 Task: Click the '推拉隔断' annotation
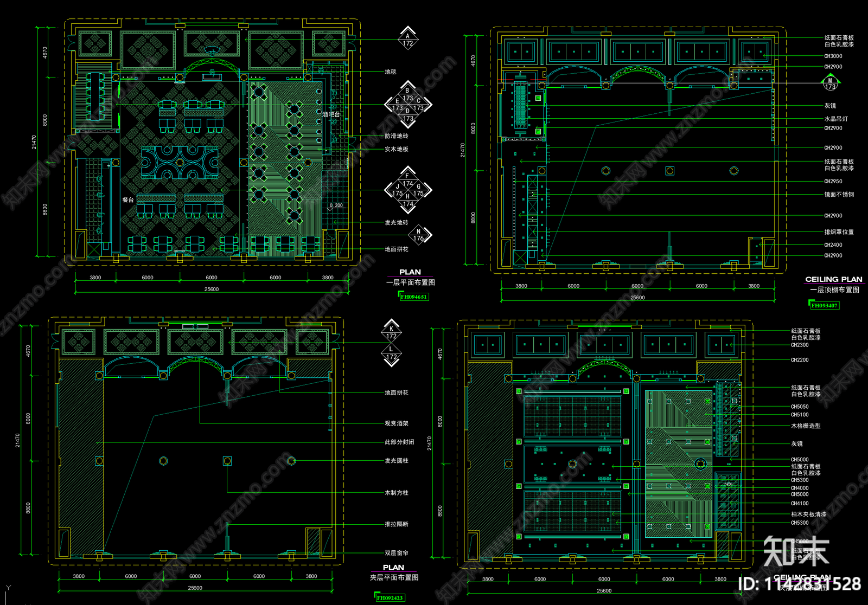(397, 524)
